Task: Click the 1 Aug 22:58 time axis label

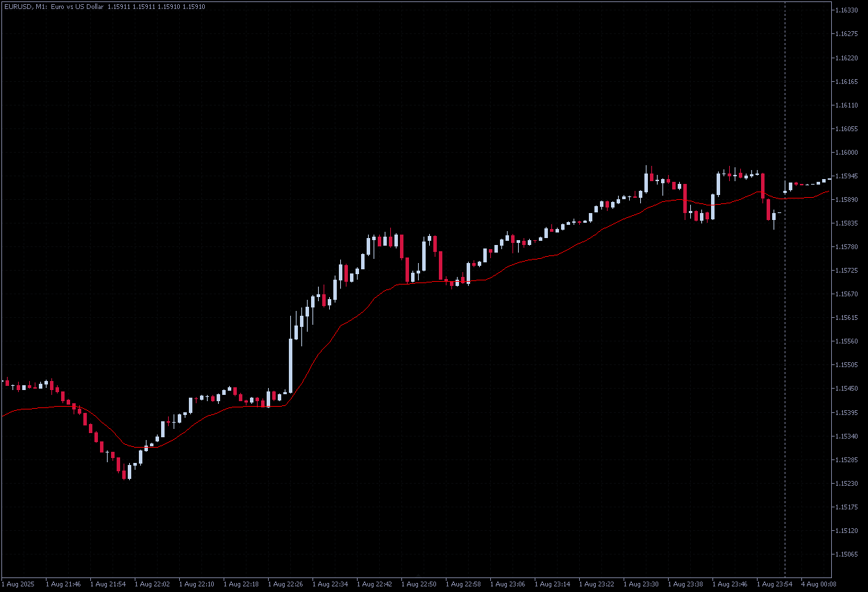Action: coord(462,584)
